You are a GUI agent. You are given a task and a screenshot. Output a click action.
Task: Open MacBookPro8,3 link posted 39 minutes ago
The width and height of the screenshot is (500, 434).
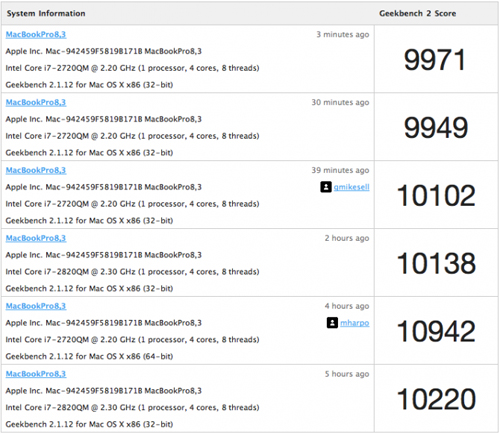[36, 170]
